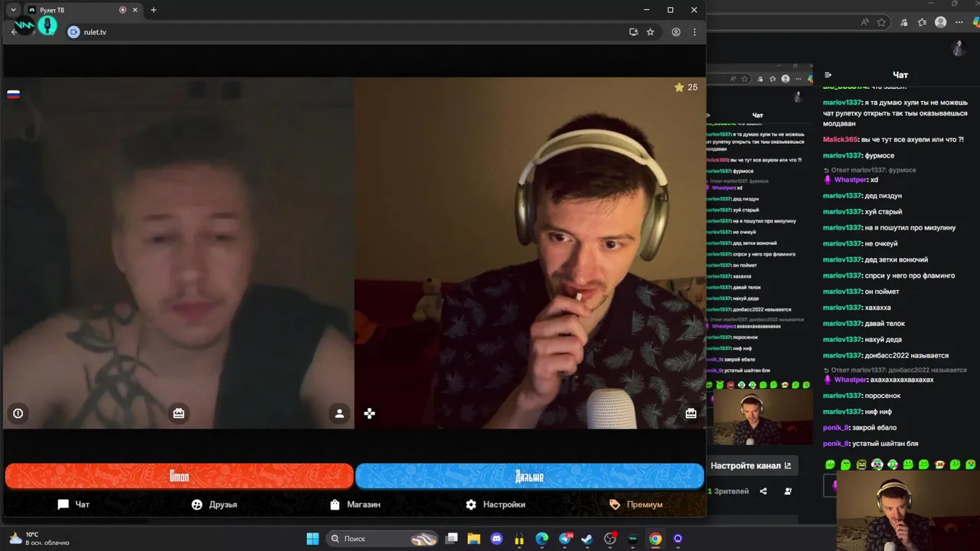This screenshot has width=980, height=551.
Task: Open Edge's favorites list icon
Action: tap(922, 22)
